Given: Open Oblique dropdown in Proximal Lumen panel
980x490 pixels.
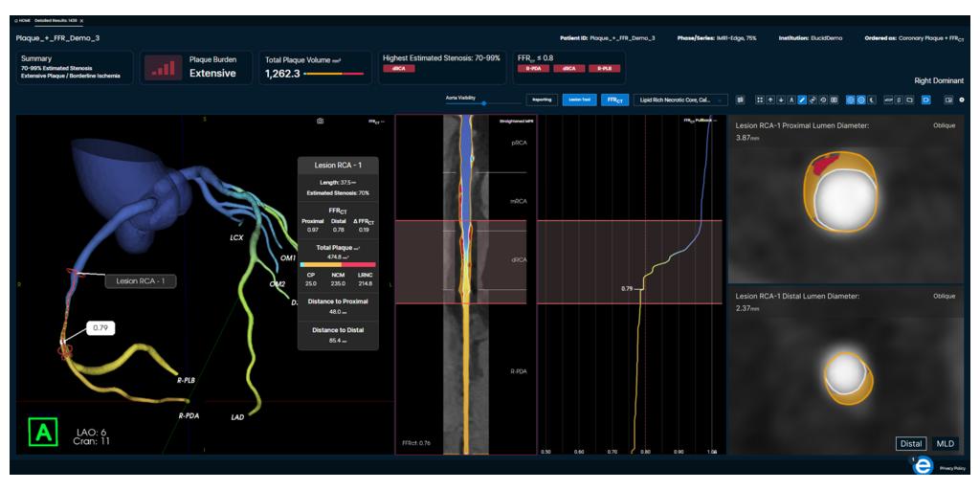Looking at the screenshot, I should click(944, 125).
